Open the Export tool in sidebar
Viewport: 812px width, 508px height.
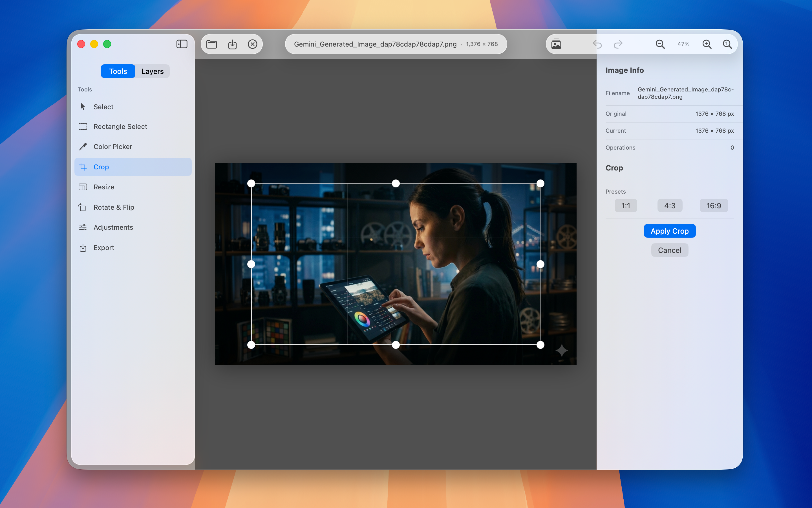(x=133, y=248)
